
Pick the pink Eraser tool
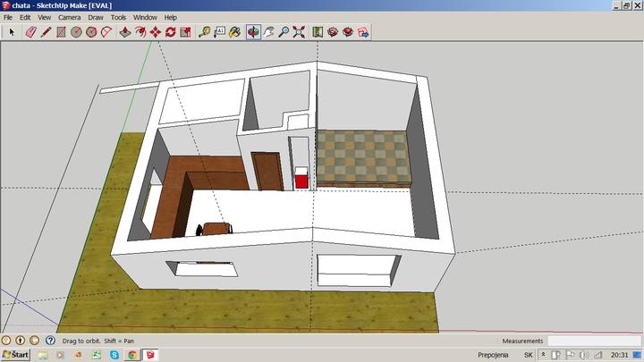tap(30, 32)
